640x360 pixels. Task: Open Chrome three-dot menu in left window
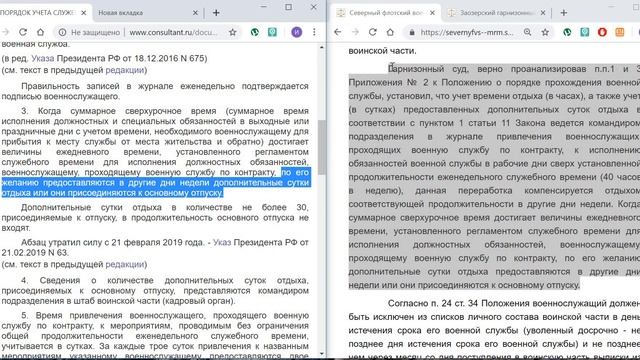[x=314, y=32]
